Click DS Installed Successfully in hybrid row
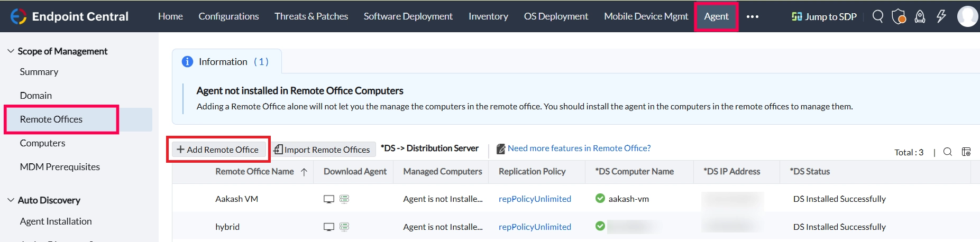This screenshot has width=980, height=242. 839,227
